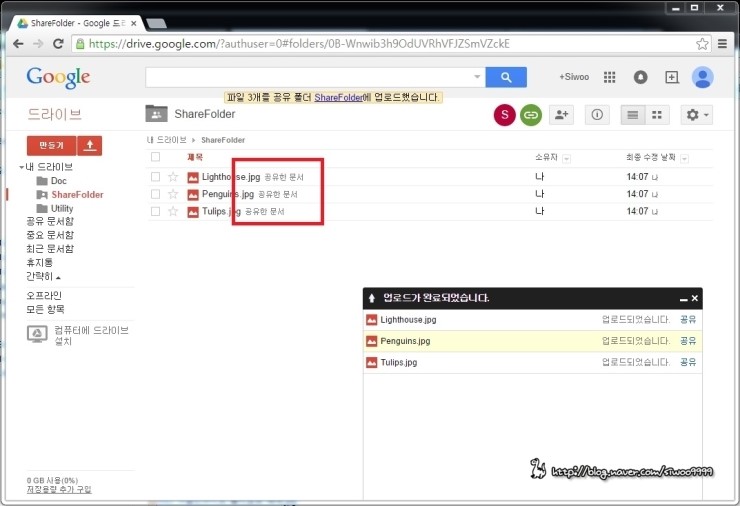Check the Penguins.jpg row checkbox
Screen dimensions: 740x506
pyautogui.click(x=155, y=194)
